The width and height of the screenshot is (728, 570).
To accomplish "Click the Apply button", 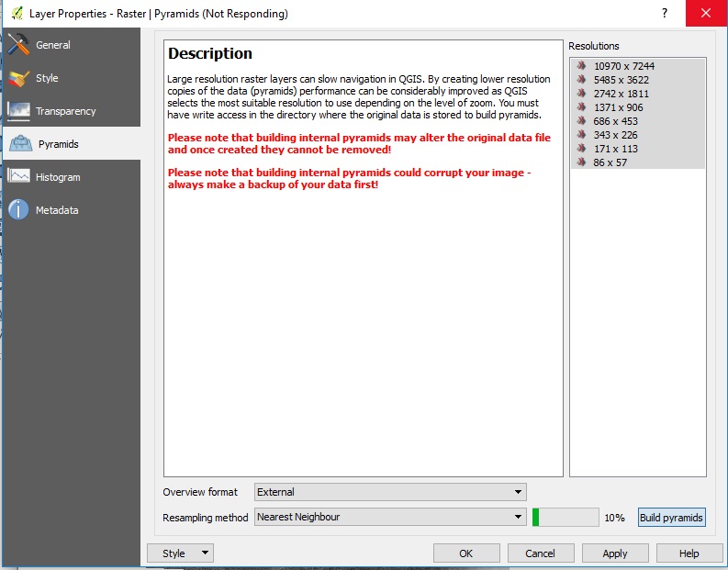I will pos(615,553).
